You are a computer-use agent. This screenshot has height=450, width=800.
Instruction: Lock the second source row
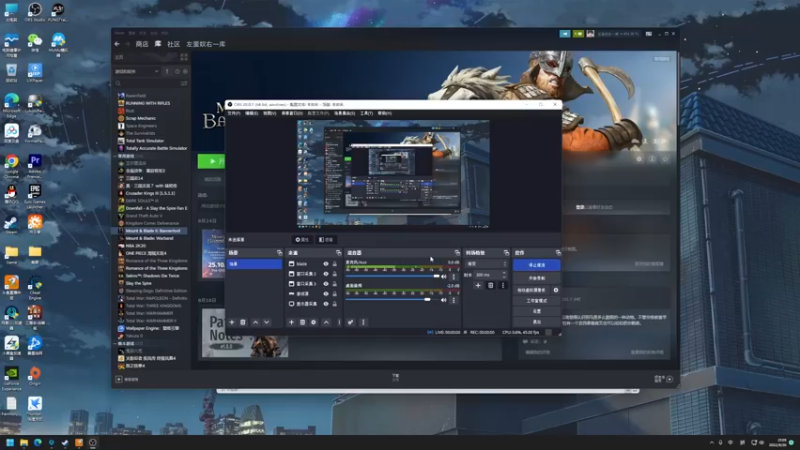[335, 274]
